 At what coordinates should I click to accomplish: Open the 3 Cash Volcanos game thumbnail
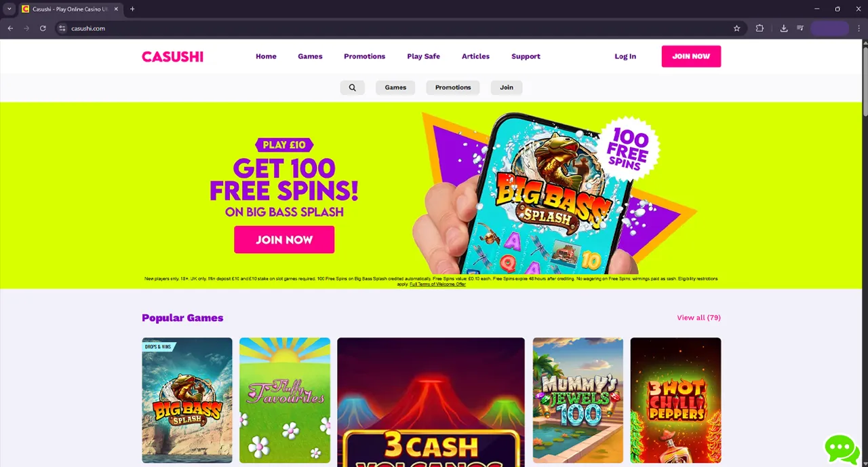point(431,402)
